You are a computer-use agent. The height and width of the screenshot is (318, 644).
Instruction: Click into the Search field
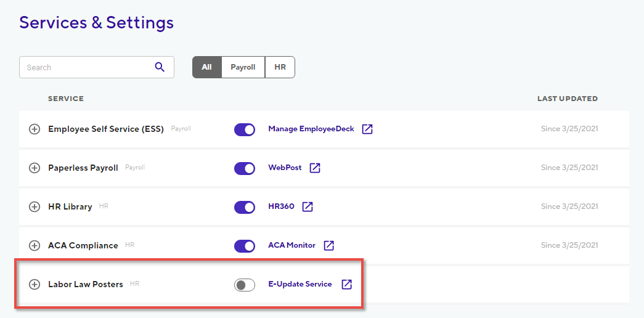point(97,67)
